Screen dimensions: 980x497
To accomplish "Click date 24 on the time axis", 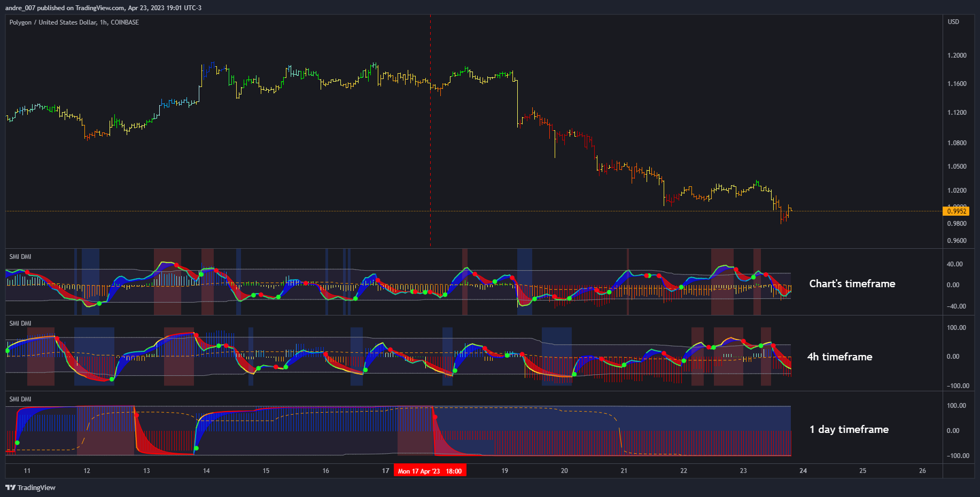I will click(x=803, y=471).
